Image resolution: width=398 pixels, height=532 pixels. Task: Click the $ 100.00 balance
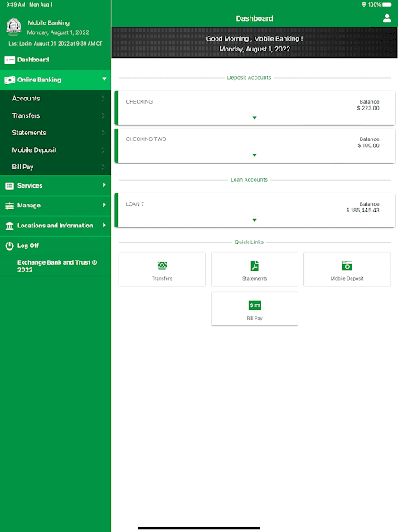[x=368, y=145]
